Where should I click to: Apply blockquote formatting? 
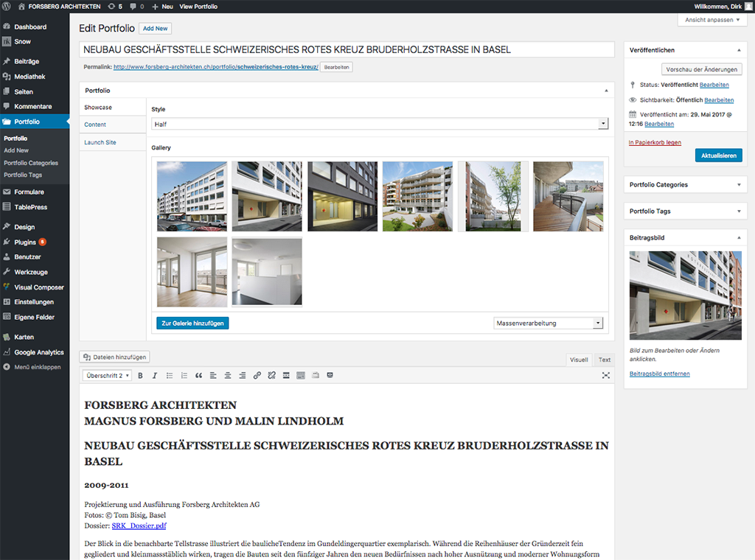pos(198,376)
